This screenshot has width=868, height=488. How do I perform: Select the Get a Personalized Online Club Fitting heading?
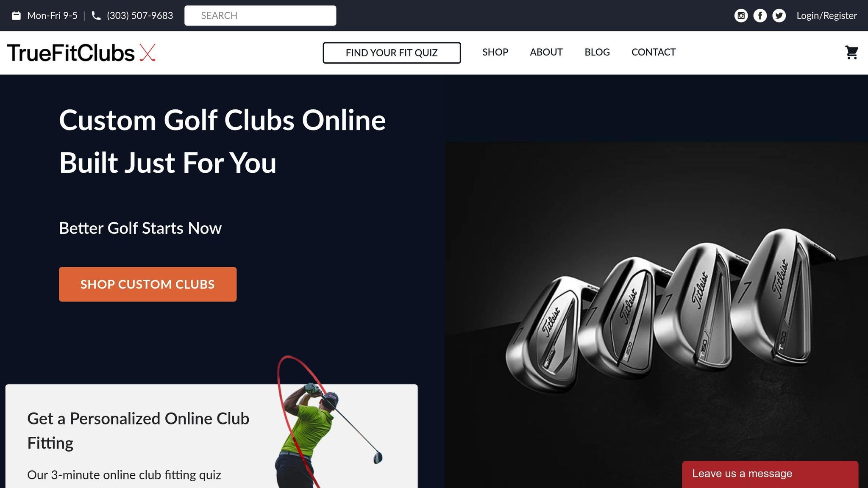click(138, 431)
